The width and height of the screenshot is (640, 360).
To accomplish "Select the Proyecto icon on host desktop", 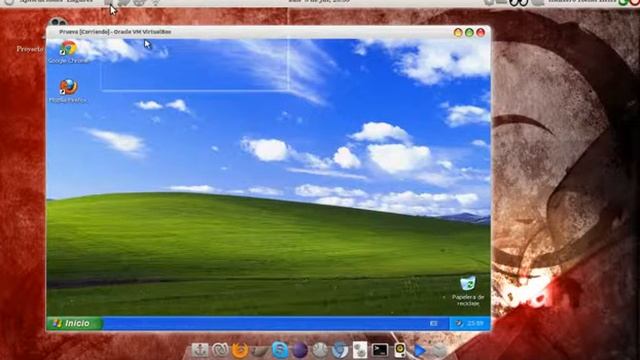I will tap(29, 49).
